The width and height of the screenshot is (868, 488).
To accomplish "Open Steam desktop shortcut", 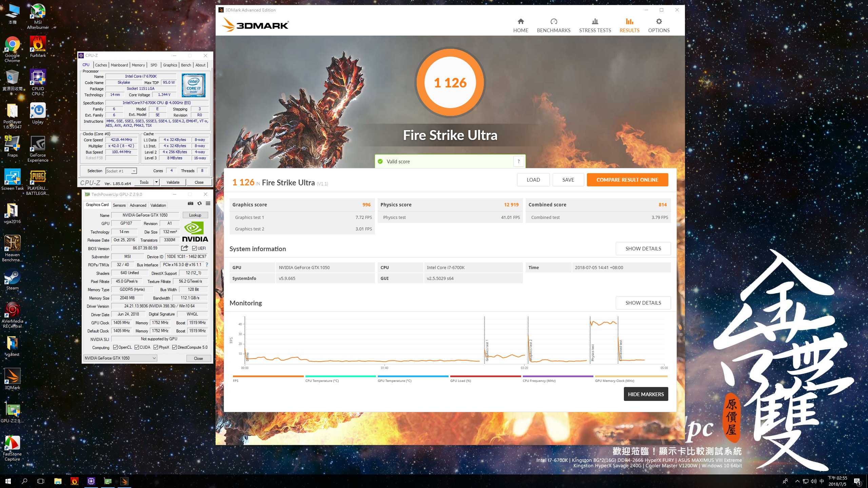I will click(13, 280).
